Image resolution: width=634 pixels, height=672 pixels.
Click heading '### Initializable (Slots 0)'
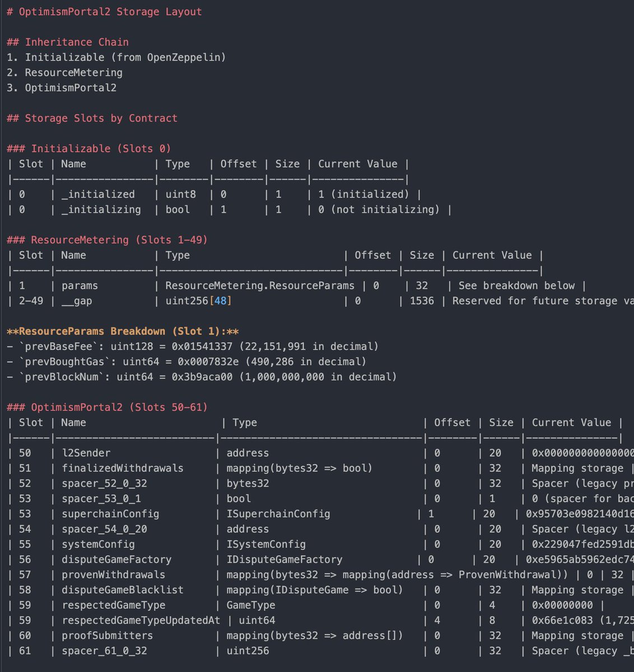click(x=89, y=148)
